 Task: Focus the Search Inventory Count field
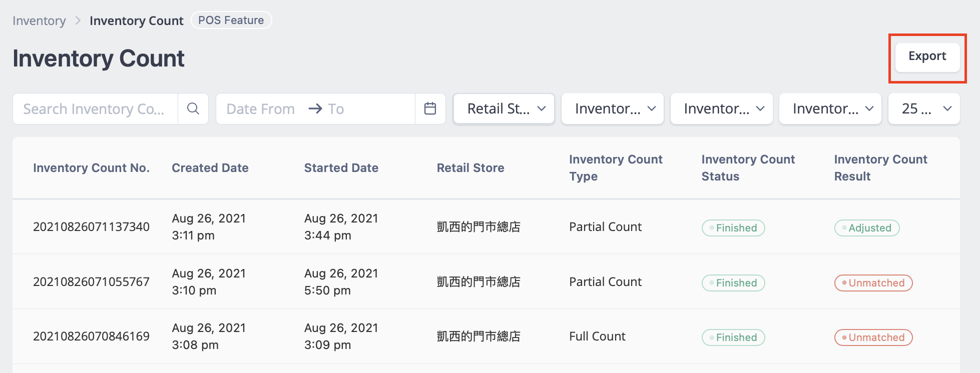tap(95, 108)
